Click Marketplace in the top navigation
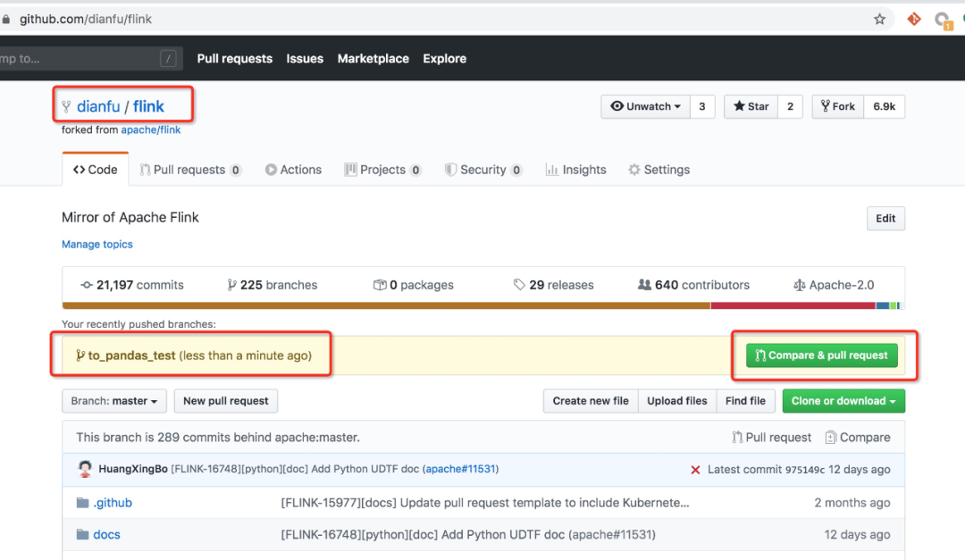Screen dimensions: 965x560 [373, 59]
